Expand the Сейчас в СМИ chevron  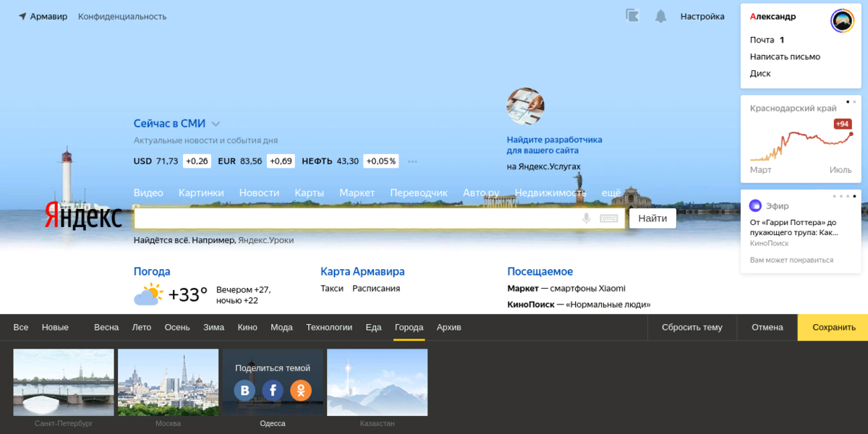tap(216, 124)
